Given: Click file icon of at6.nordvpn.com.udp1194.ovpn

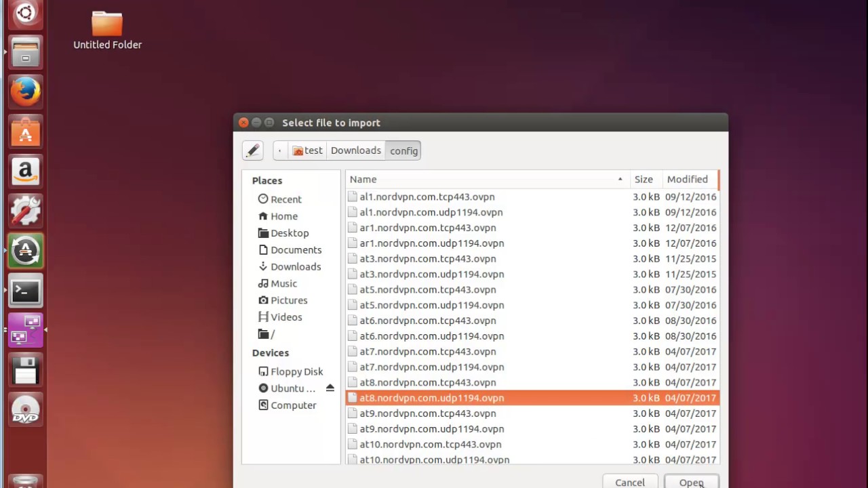Looking at the screenshot, I should (x=352, y=335).
